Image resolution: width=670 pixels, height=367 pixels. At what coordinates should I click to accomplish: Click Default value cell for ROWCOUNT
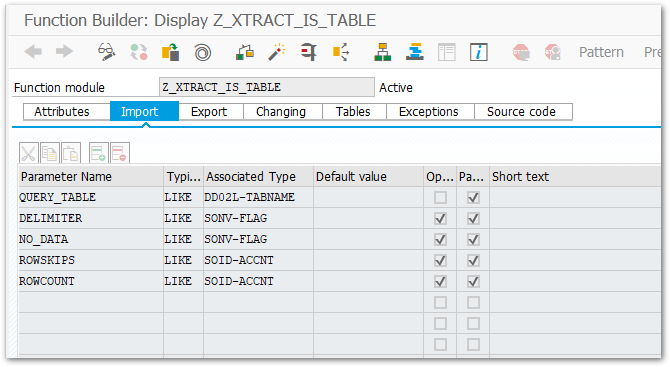368,281
